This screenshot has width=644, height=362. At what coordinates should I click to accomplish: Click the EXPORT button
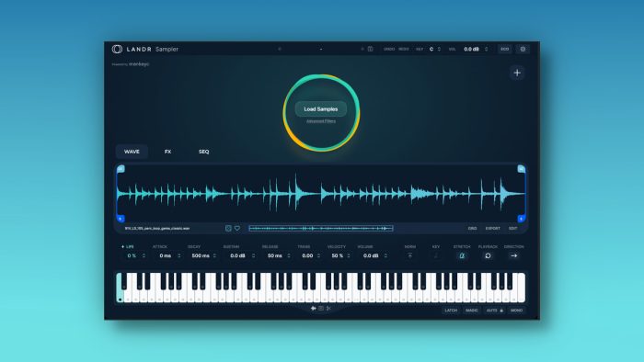493,229
